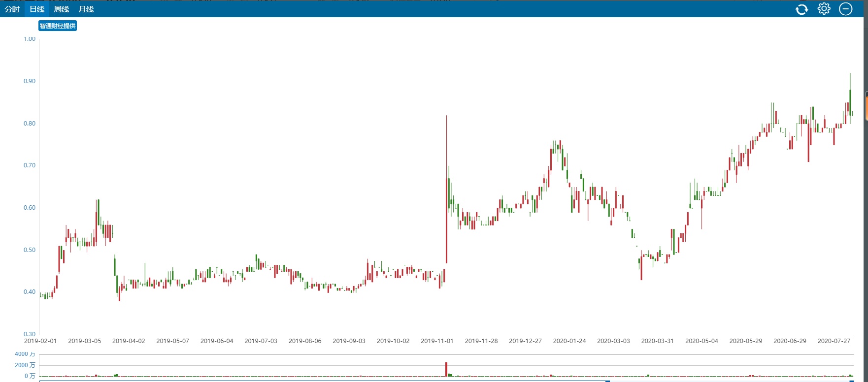Screen dimensions: 868x382
Task: Click the 0.40 price axis label
Action: [30, 292]
